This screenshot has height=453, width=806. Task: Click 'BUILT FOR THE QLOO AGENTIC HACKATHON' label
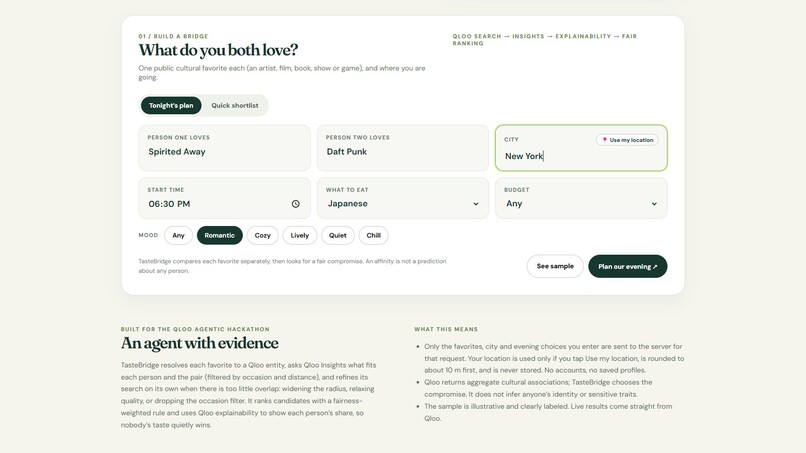coord(195,329)
